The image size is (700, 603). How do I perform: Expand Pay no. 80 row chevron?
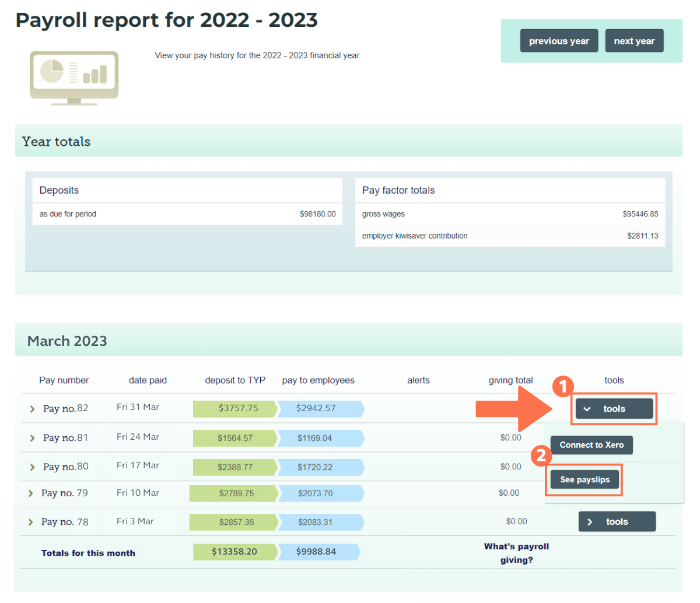click(32, 467)
